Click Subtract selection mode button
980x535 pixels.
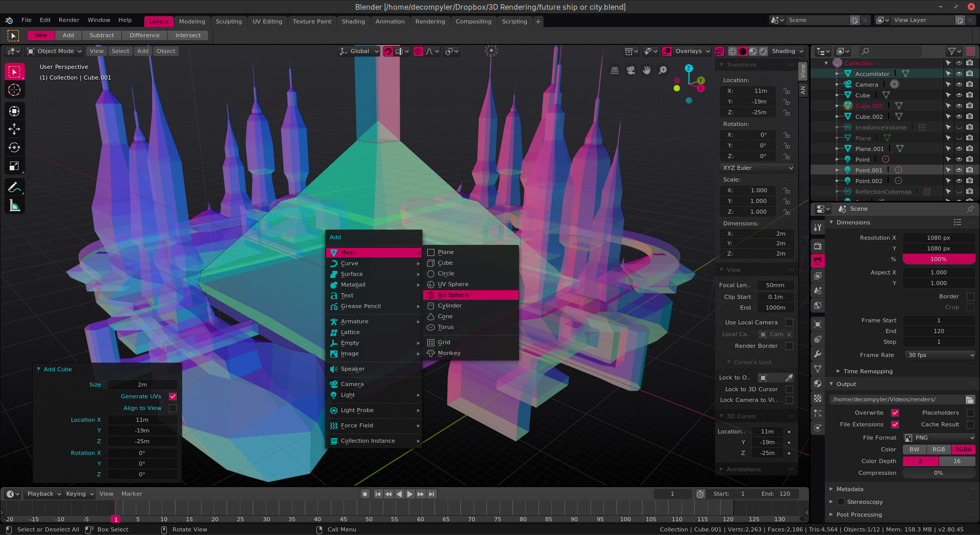(102, 35)
